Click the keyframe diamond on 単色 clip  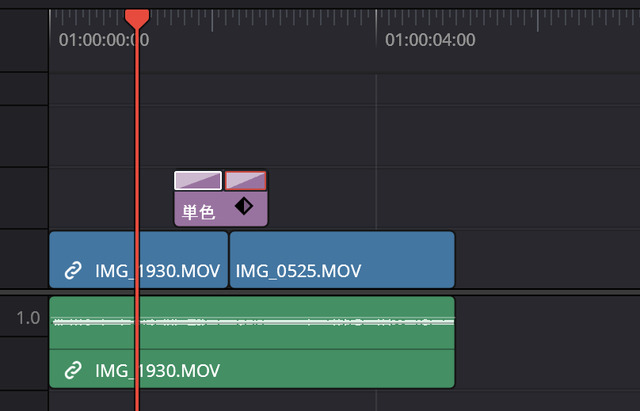coord(244,206)
